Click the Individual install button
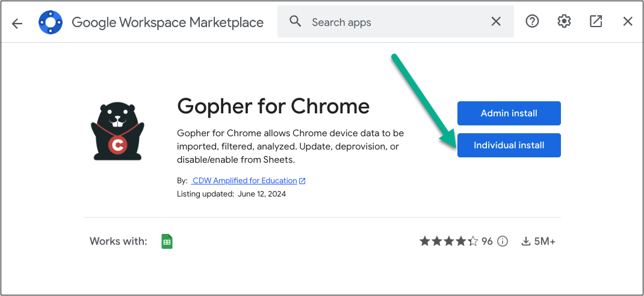 [509, 145]
